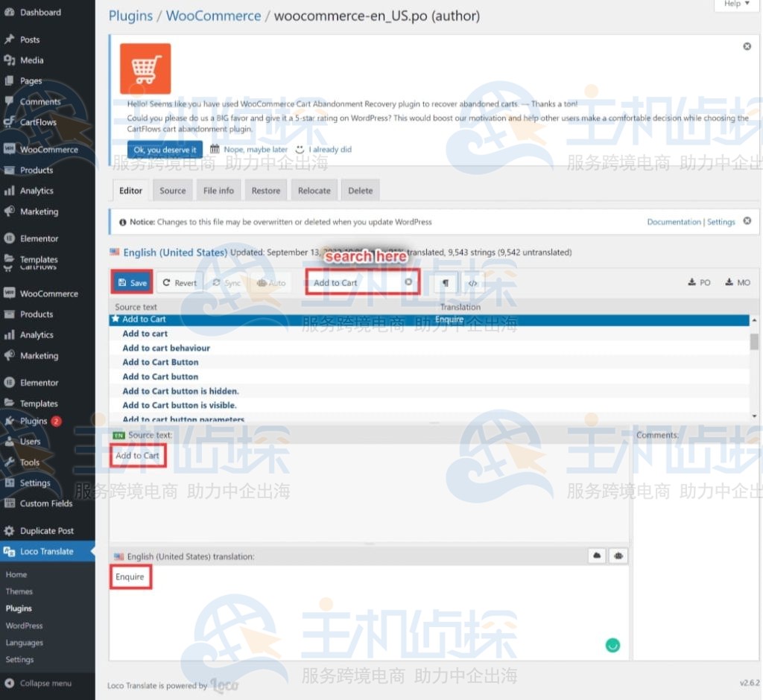Select the 'Add to cart behaviour' string
The width and height of the screenshot is (763, 700).
tap(166, 348)
